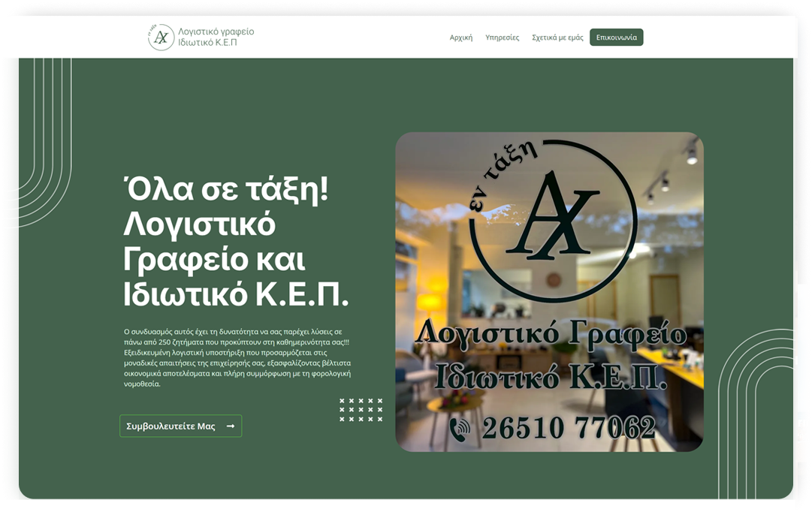Click the concentric arc decoration at right edge

(x=755, y=413)
